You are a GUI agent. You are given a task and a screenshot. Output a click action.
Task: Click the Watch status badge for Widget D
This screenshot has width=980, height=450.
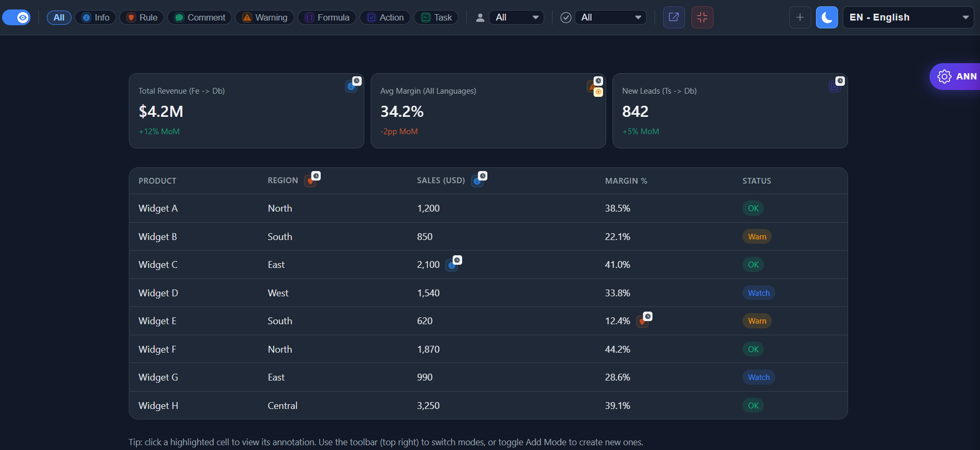759,293
